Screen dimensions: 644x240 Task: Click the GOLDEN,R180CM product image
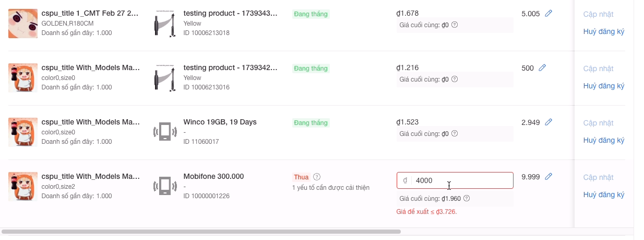(22, 24)
